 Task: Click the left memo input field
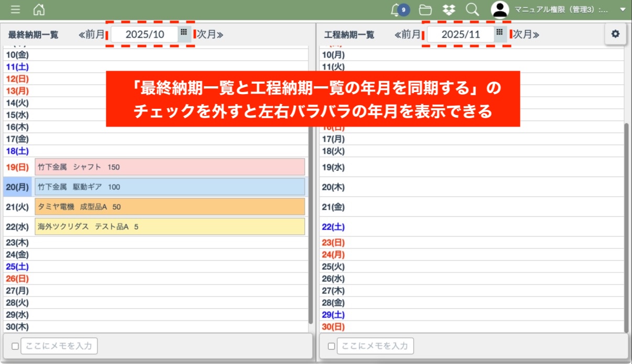click(x=59, y=346)
